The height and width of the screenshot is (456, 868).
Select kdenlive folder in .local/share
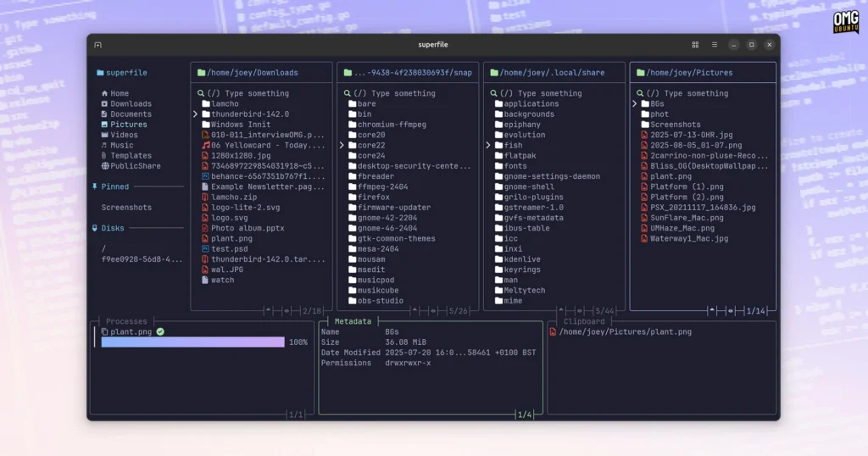[518, 259]
